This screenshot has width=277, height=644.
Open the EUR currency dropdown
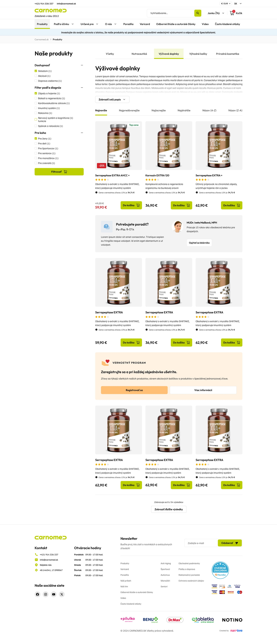(226, 4)
